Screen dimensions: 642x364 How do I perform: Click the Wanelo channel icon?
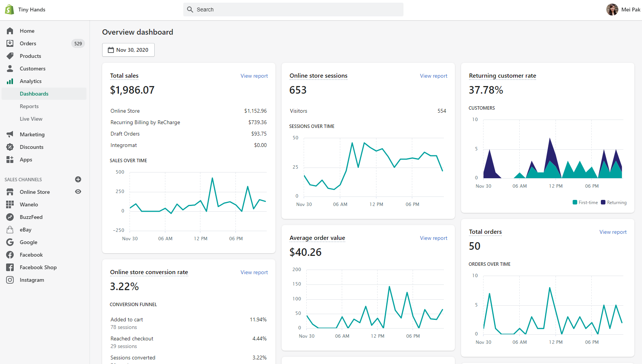click(x=10, y=204)
